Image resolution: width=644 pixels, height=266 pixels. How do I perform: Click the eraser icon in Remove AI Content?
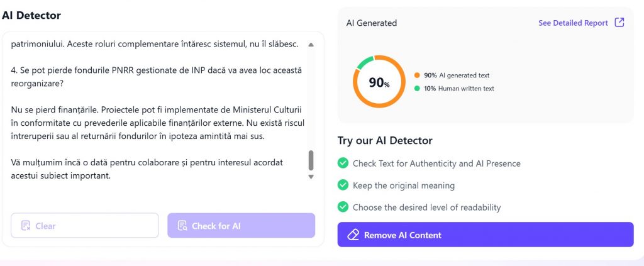353,235
